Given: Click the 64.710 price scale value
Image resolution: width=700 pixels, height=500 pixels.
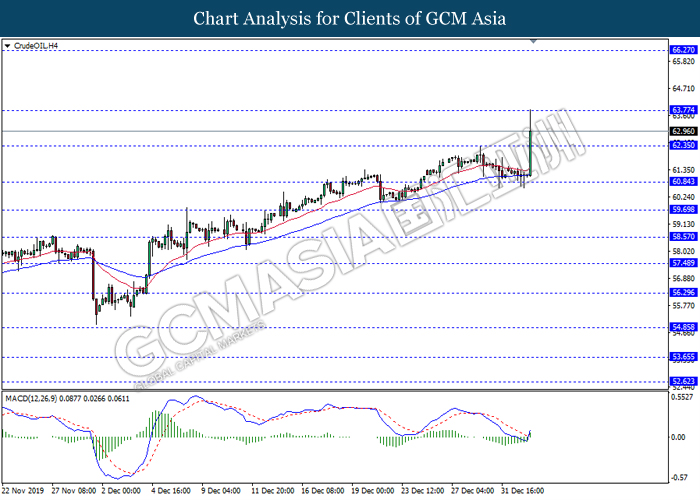Looking at the screenshot, I should (683, 88).
